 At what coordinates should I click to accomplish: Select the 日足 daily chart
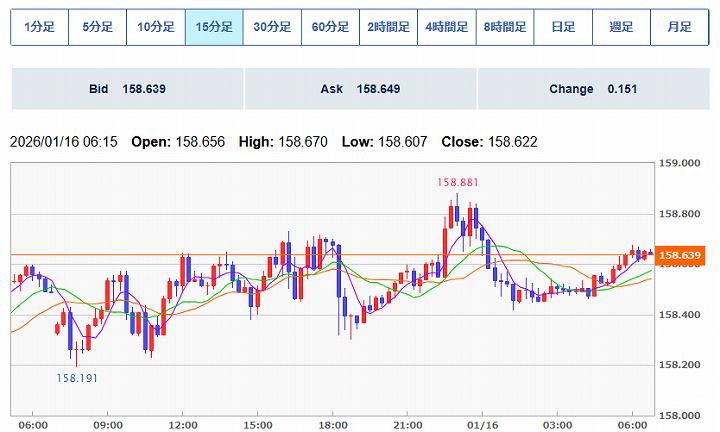[x=563, y=27]
